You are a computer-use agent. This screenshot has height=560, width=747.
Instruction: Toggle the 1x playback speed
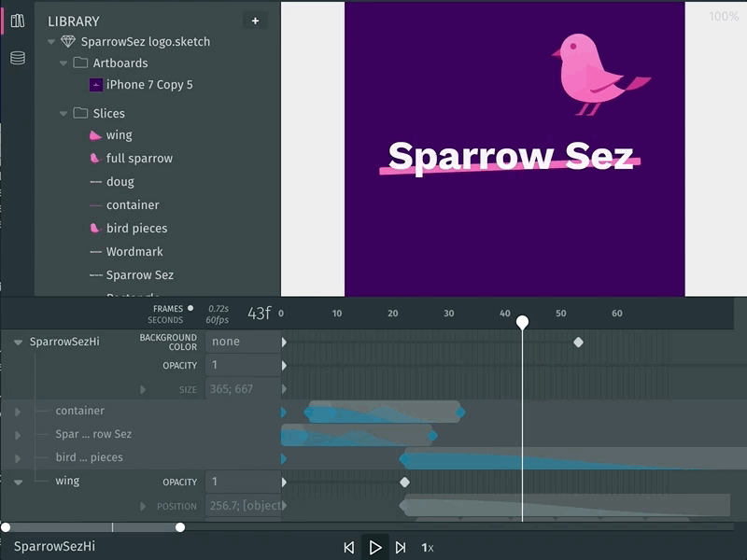click(429, 548)
